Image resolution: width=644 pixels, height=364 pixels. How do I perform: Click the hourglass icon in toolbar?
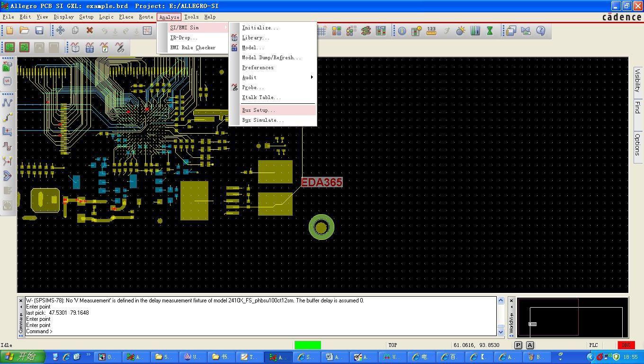tap(490, 31)
